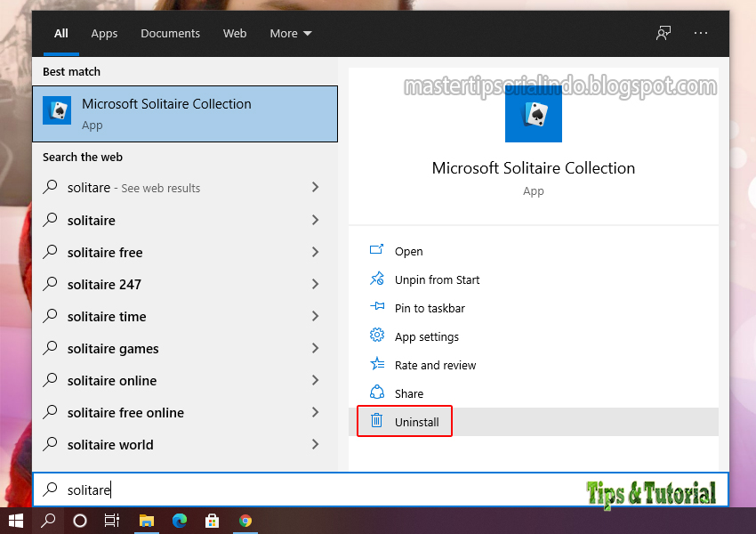Open the Windows Start button
Viewport: 756px width, 534px height.
[16, 521]
